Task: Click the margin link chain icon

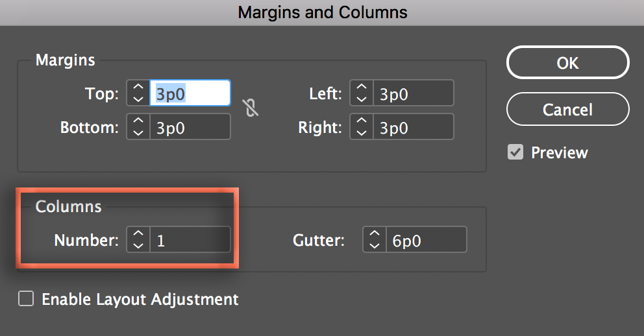Action: coord(251,108)
